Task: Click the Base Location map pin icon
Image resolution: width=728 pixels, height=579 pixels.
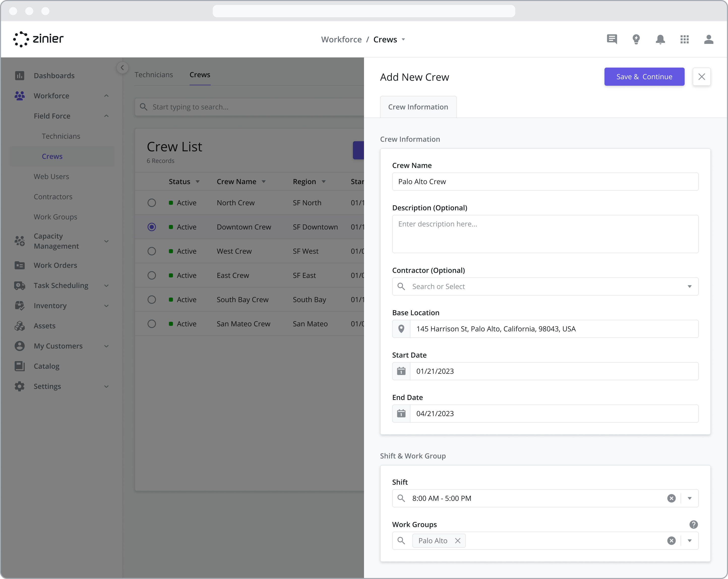Action: (x=401, y=329)
